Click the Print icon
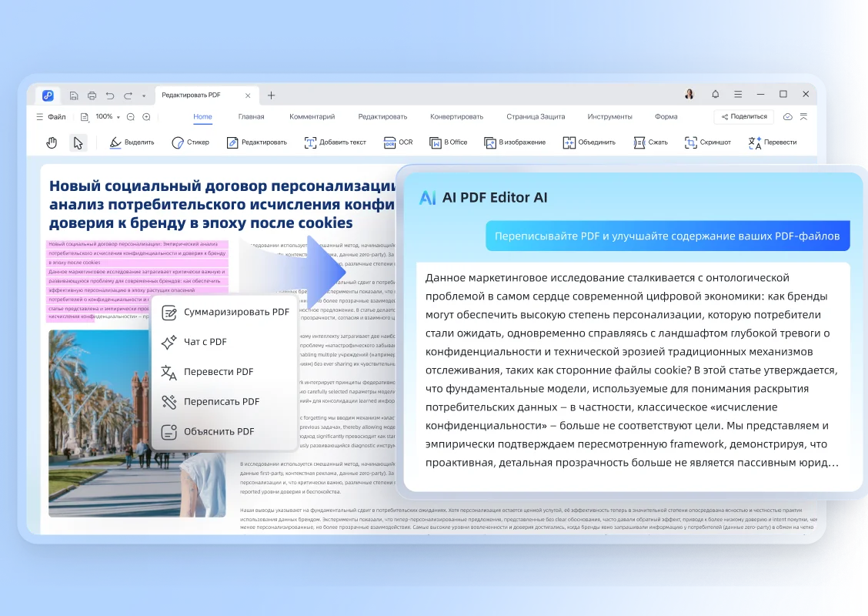This screenshot has height=616, width=868. (92, 94)
